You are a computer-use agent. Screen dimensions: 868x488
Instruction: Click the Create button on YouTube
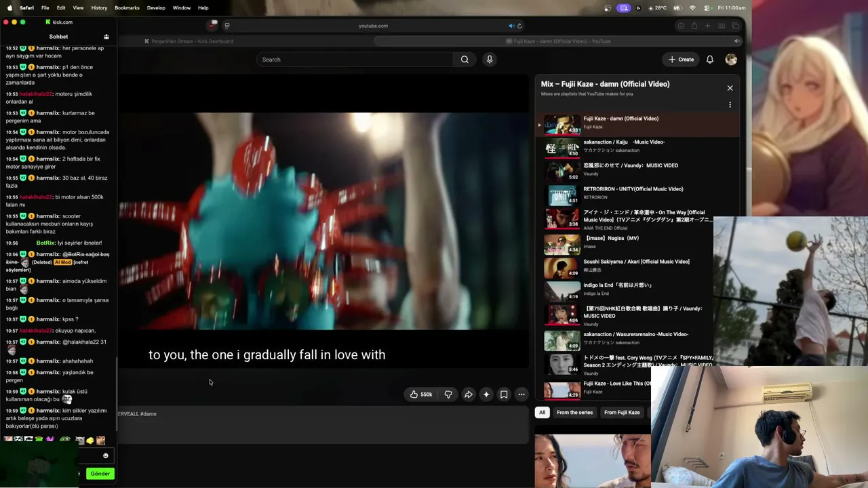[681, 60]
